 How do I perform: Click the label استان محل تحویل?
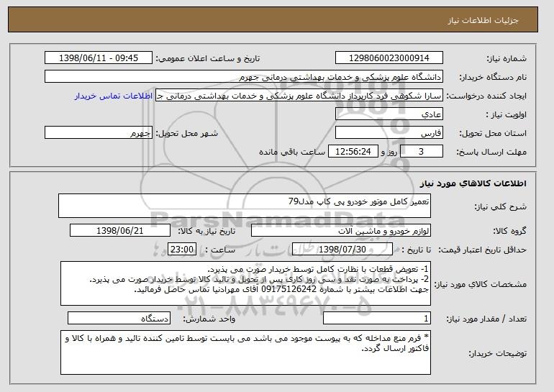[x=493, y=133]
